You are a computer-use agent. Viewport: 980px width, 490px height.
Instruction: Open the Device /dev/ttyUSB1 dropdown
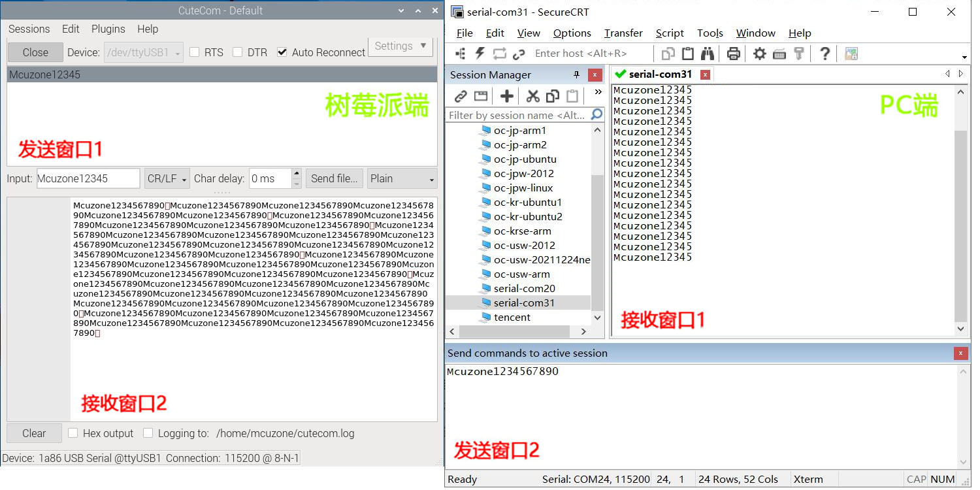(x=144, y=52)
